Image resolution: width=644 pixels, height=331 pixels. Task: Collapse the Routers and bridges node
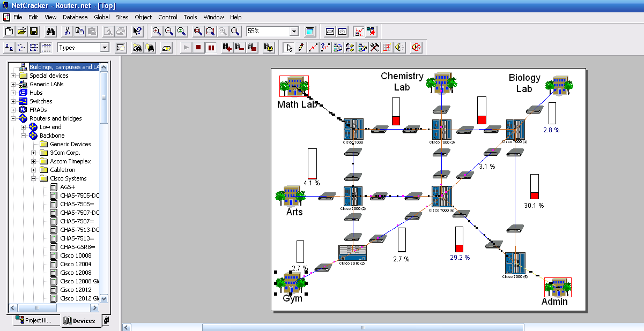click(x=13, y=118)
